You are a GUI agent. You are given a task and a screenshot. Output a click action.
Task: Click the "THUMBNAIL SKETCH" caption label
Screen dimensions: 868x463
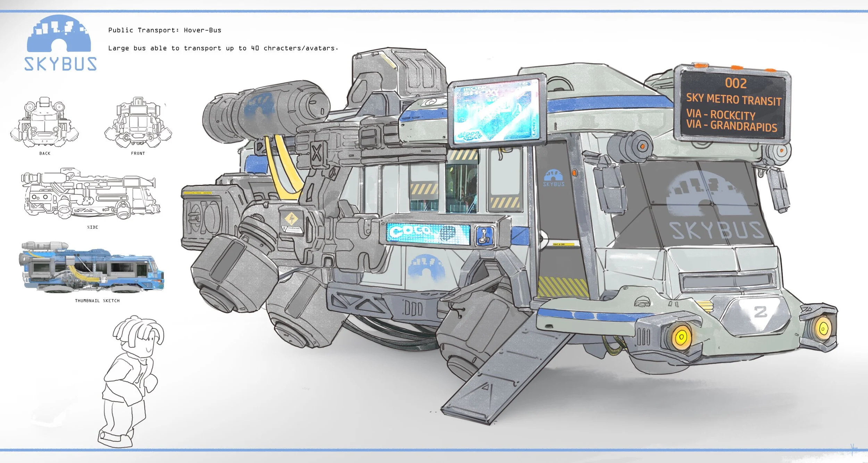click(97, 301)
